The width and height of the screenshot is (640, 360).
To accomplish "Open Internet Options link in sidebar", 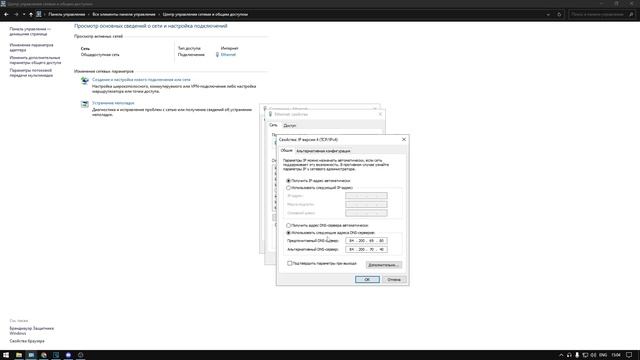I will tap(27, 341).
